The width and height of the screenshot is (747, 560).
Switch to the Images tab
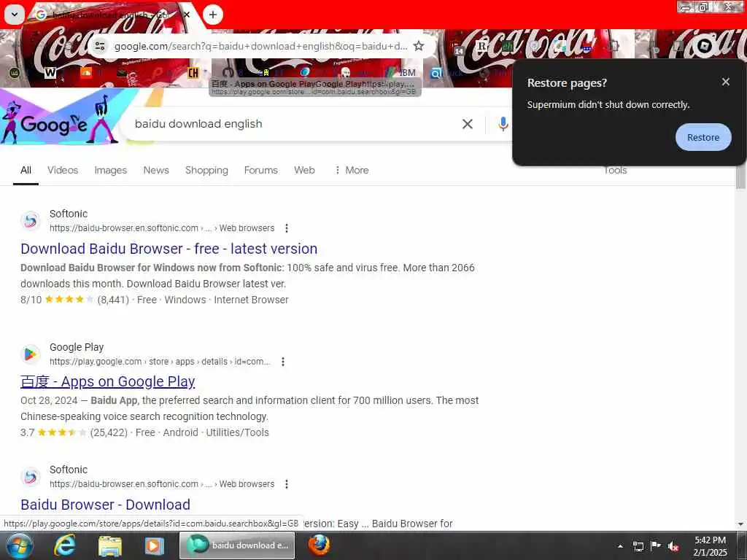point(111,170)
